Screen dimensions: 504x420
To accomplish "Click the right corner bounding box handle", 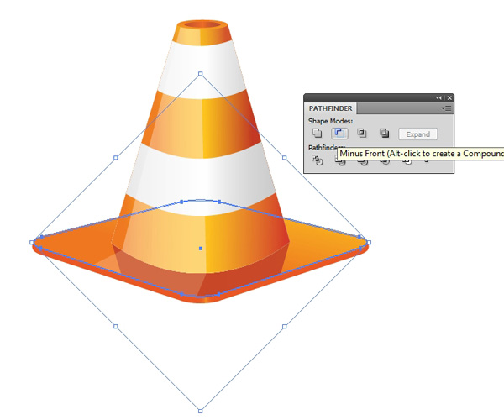I will pyautogui.click(x=369, y=242).
